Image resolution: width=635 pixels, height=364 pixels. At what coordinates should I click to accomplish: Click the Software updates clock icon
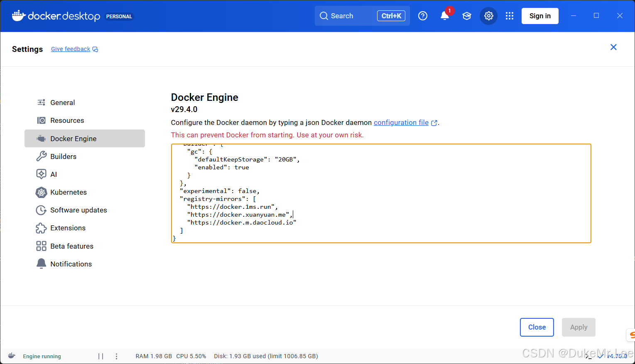pos(42,210)
